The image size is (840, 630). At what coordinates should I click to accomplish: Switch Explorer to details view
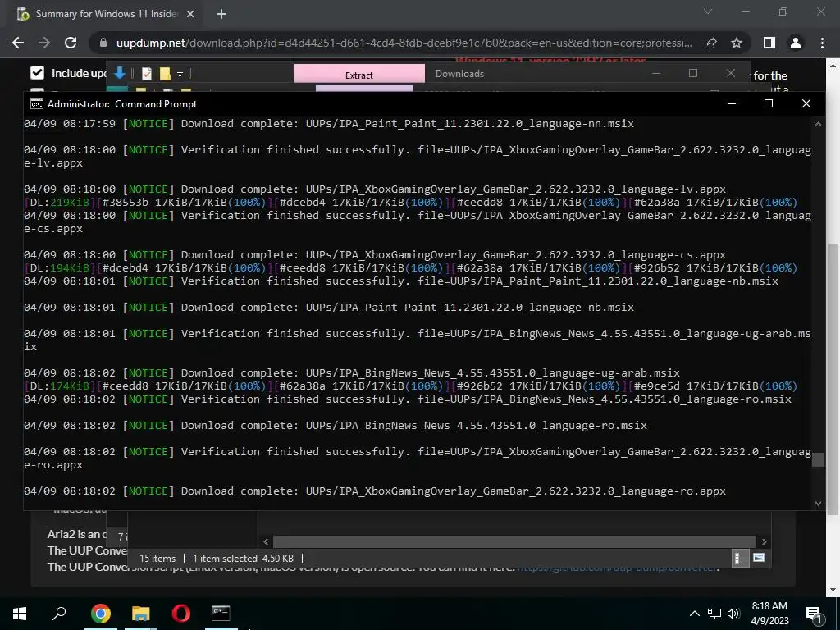[x=738, y=558]
